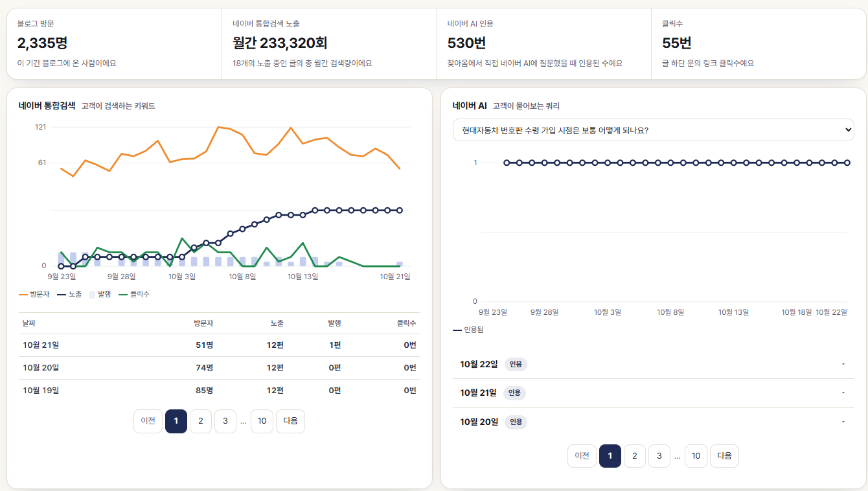Click the 85명 visitor cell
The width and height of the screenshot is (868, 491).
tap(205, 391)
